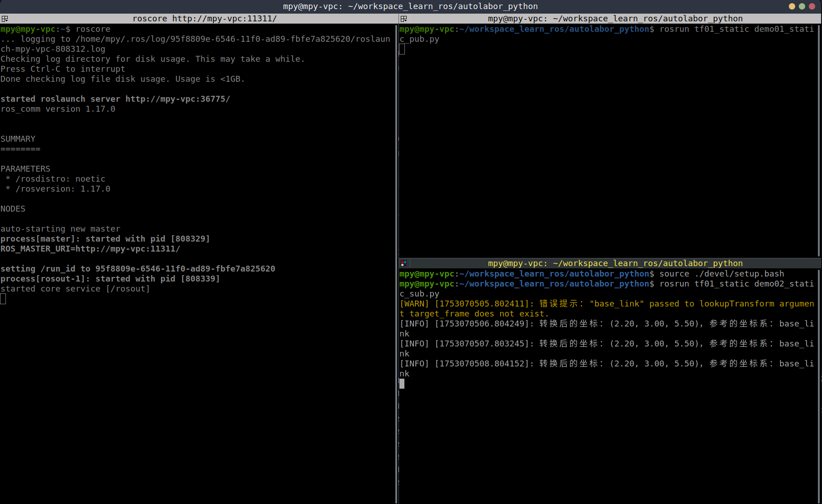Viewport: 822px width, 504px height.
Task: Select the roscore http://mpy-vpc:11311/ pane titlebar
Action: (204, 19)
